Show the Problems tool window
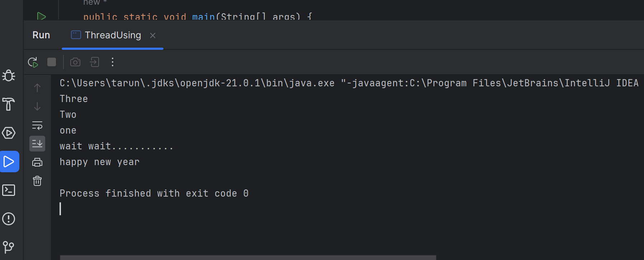Viewport: 644px width, 260px height. point(9,219)
